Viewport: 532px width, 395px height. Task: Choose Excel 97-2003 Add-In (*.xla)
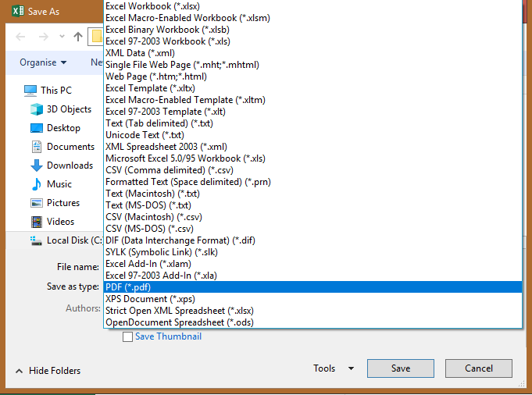312,276
